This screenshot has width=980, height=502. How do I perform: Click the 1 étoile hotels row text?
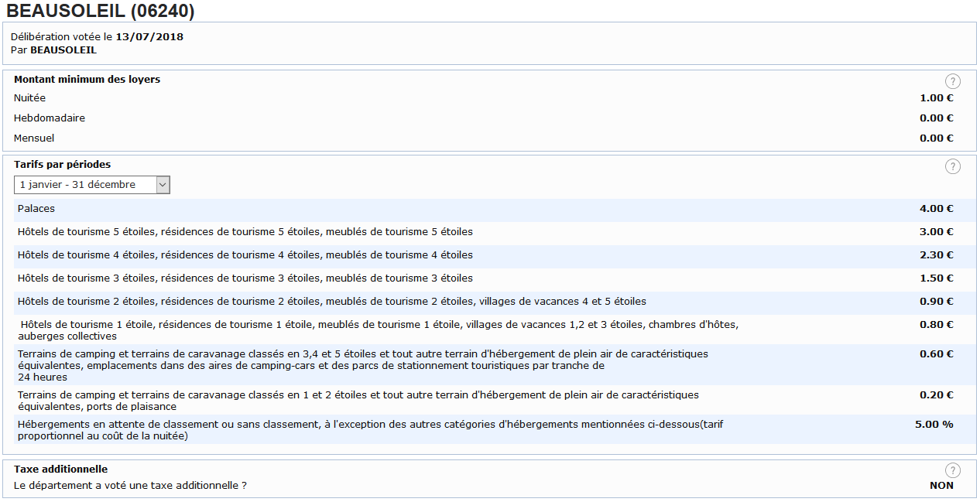[378, 330]
